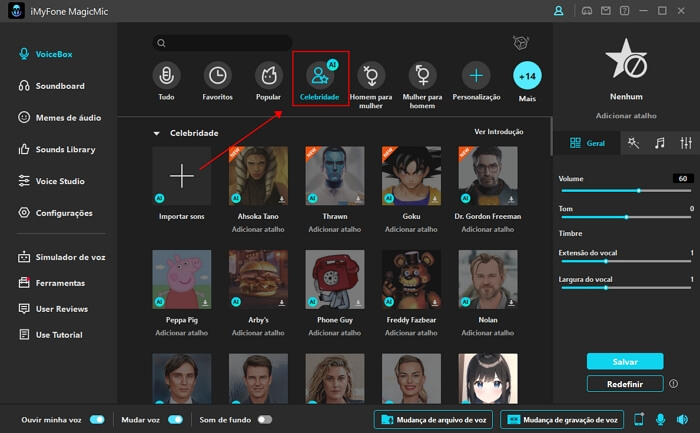The image size is (700, 433).
Task: Open the equalizer sliders tab
Action: (x=686, y=143)
